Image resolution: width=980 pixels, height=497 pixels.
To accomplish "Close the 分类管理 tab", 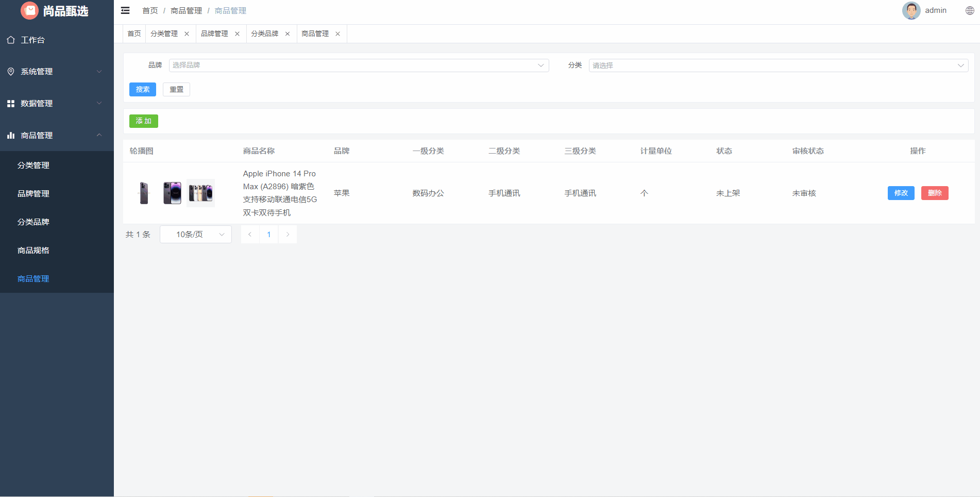I will pos(187,34).
